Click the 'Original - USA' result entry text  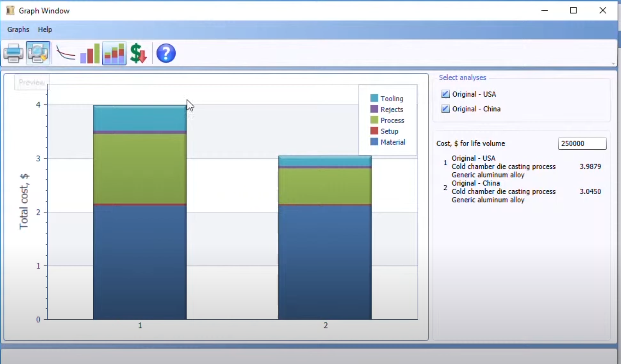(474, 158)
